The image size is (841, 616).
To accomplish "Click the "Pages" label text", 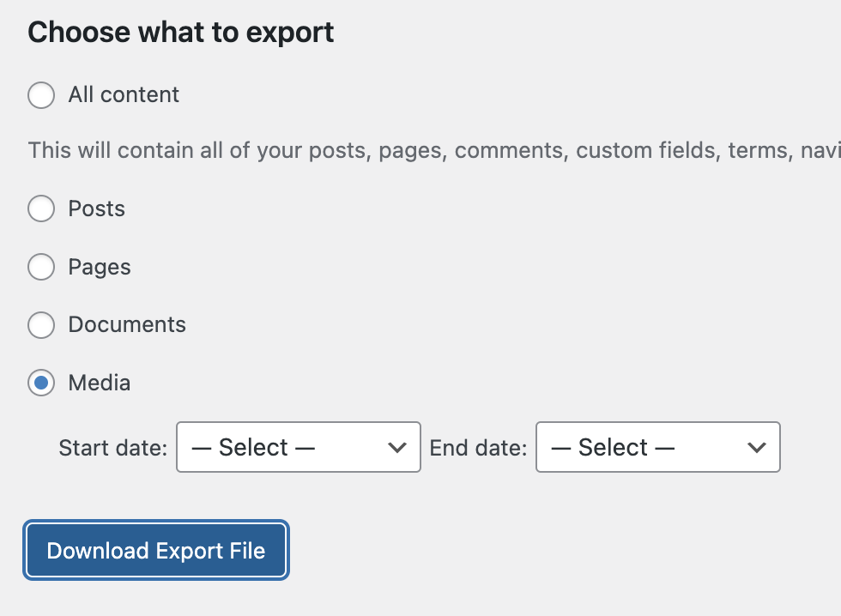I will [99, 267].
